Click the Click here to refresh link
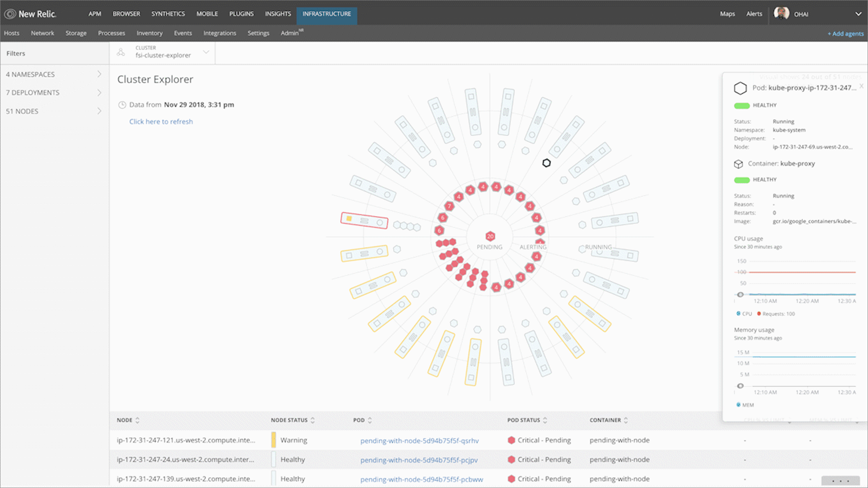868x488 pixels. (x=161, y=122)
